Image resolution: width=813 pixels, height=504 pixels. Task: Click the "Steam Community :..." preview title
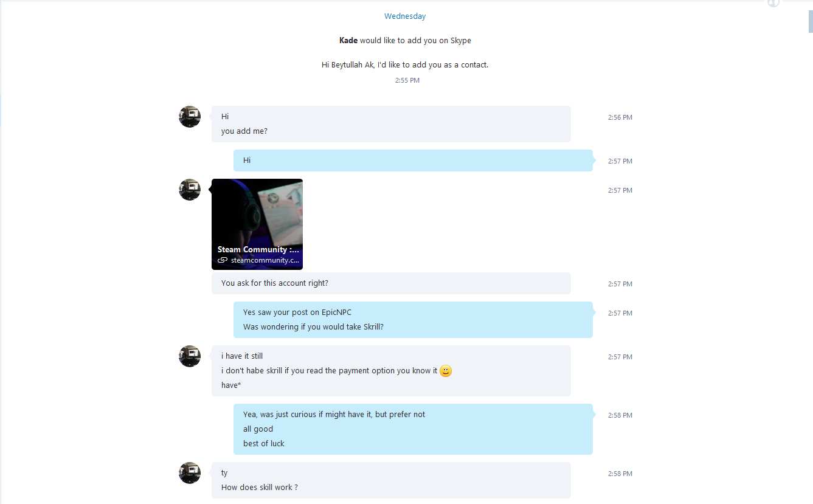(258, 250)
